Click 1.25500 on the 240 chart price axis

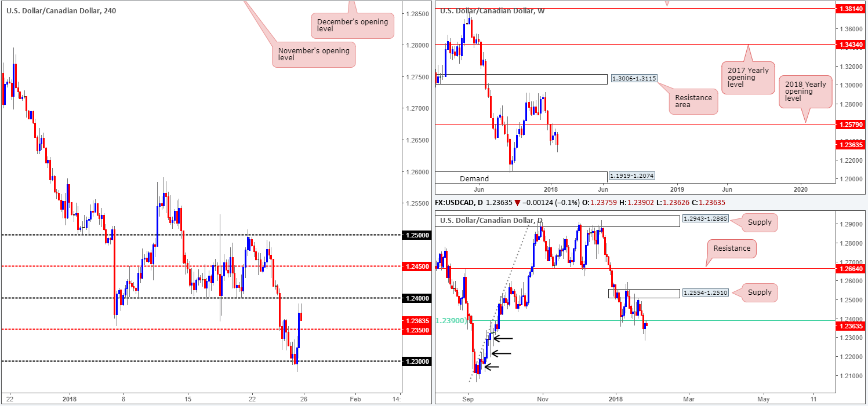point(419,203)
